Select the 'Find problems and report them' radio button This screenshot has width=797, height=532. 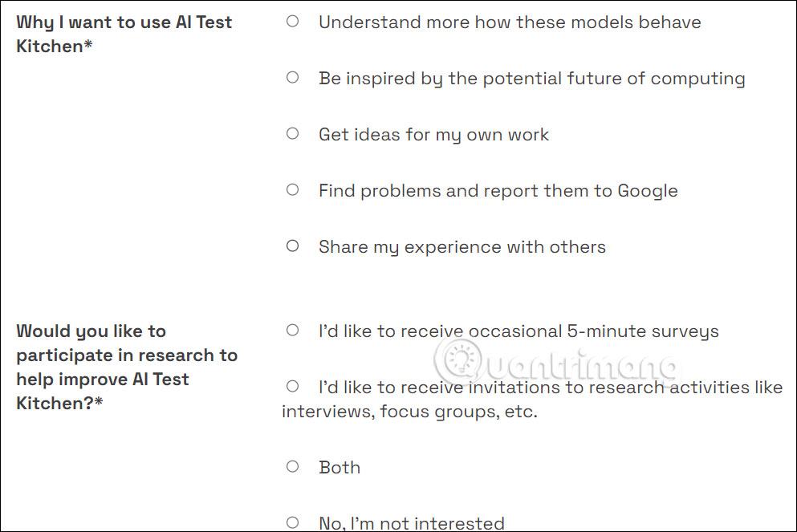click(292, 190)
